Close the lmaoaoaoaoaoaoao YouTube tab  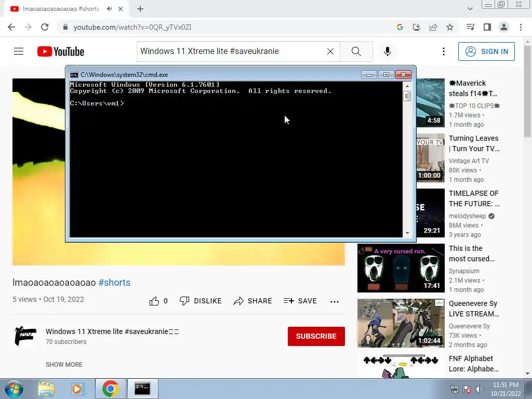point(121,9)
